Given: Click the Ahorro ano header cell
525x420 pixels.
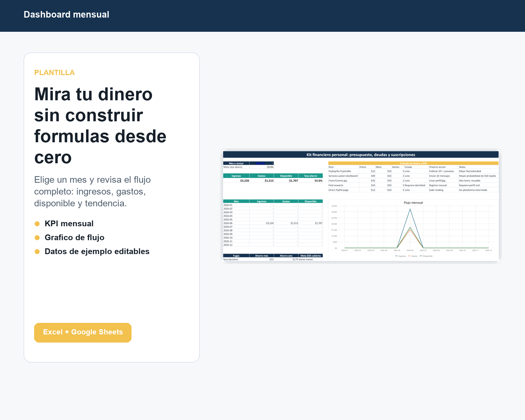Looking at the screenshot, I should [286, 256].
